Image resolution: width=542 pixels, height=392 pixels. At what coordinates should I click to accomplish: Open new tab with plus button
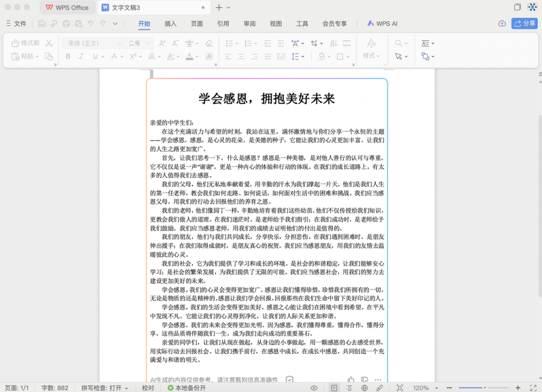coord(219,7)
